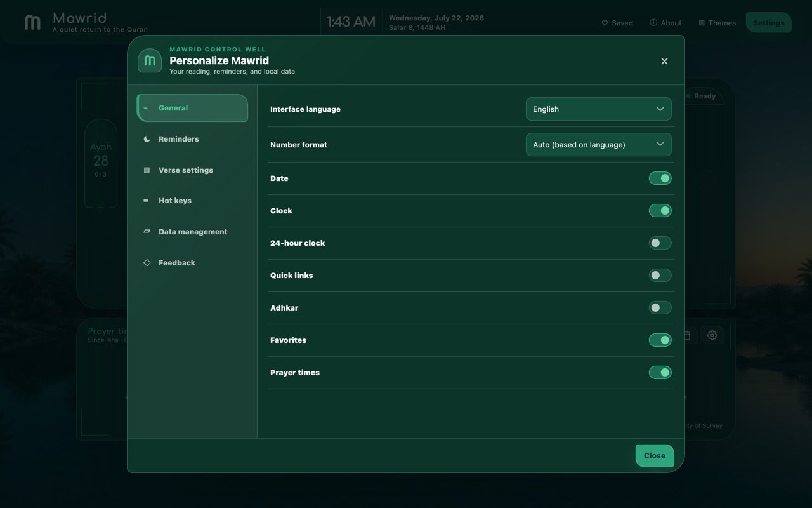
Task: Click the green Close button
Action: [655, 456]
